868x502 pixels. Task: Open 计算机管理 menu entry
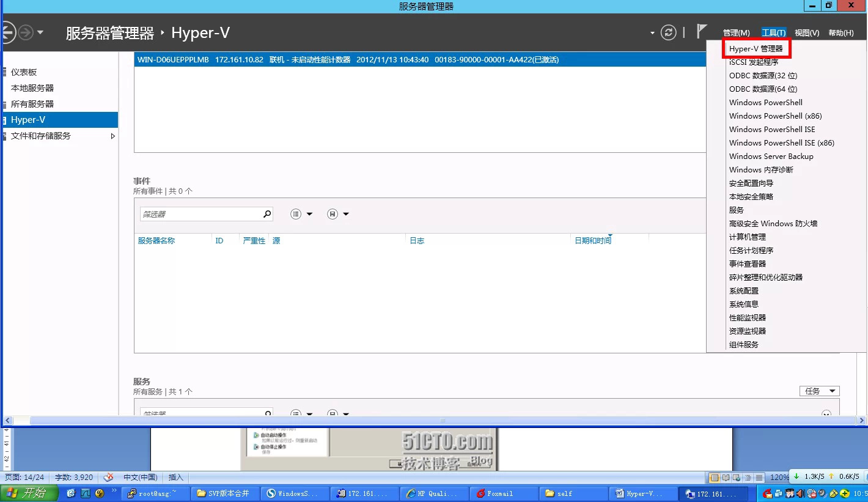coord(748,237)
